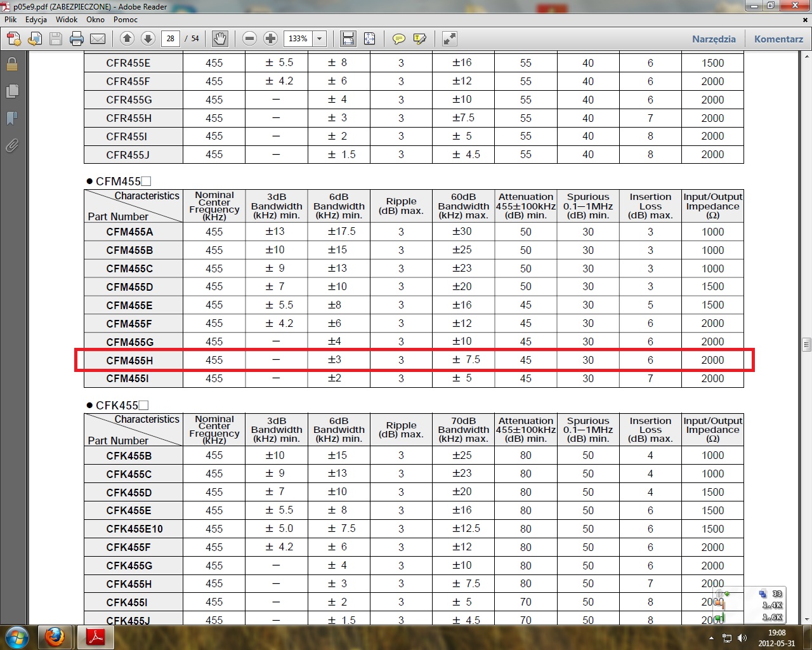This screenshot has height=650, width=812.
Task: Click the scrollbar down arrow
Action: click(x=807, y=619)
